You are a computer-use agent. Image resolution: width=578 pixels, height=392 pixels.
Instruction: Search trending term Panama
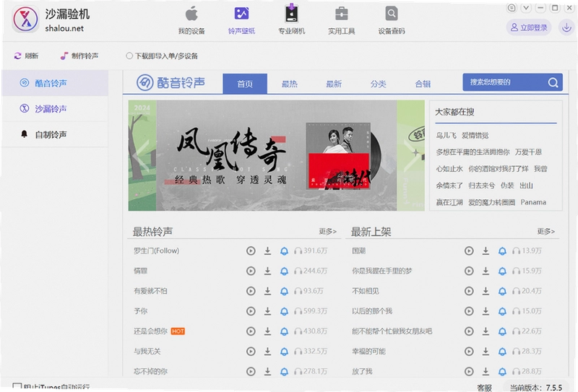click(x=533, y=202)
